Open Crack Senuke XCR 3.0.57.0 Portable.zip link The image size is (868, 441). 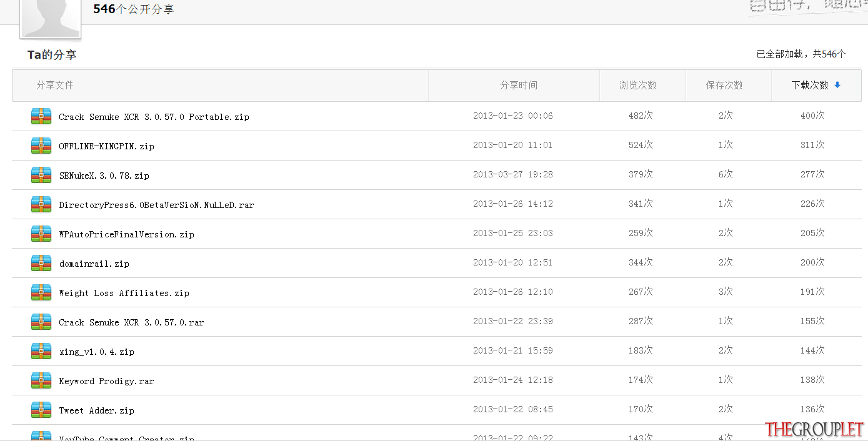(154, 117)
